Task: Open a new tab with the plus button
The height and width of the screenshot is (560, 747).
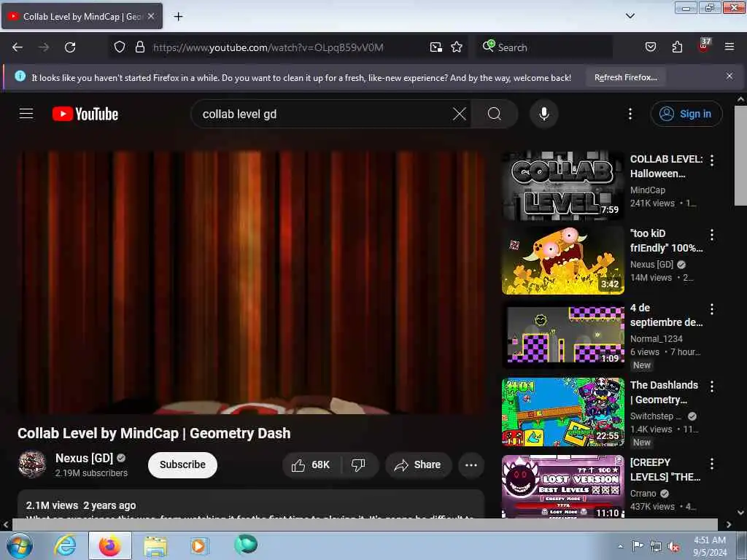Action: [x=178, y=17]
